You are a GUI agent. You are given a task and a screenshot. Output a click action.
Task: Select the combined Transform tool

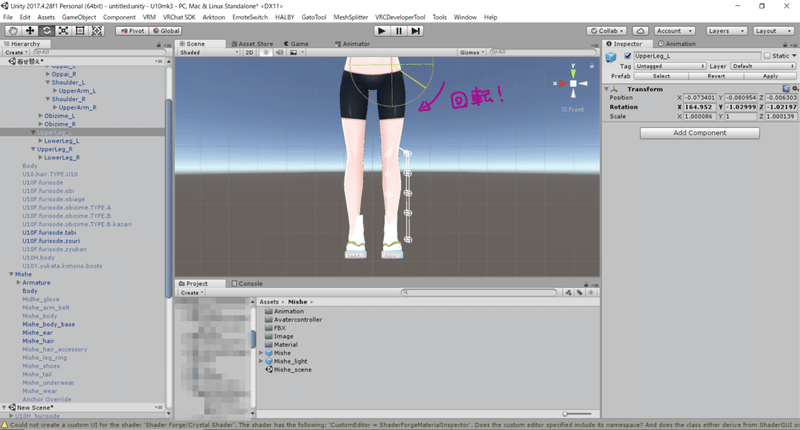[96, 31]
